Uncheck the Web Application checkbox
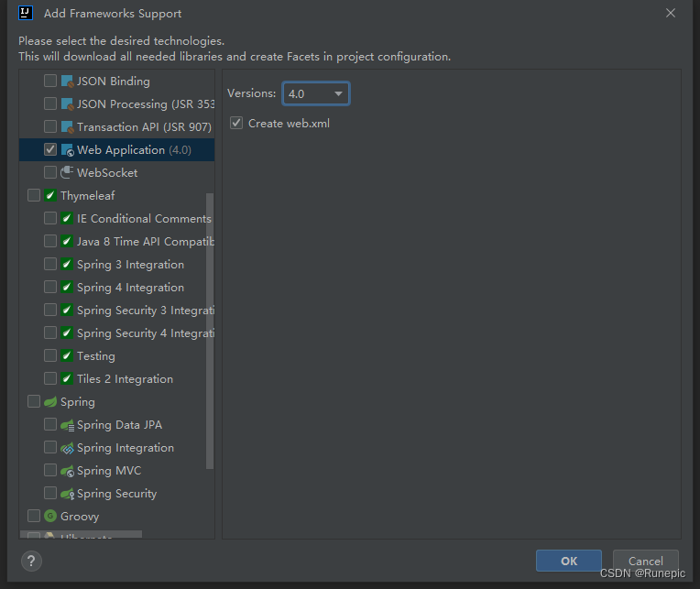The image size is (700, 589). tap(50, 149)
